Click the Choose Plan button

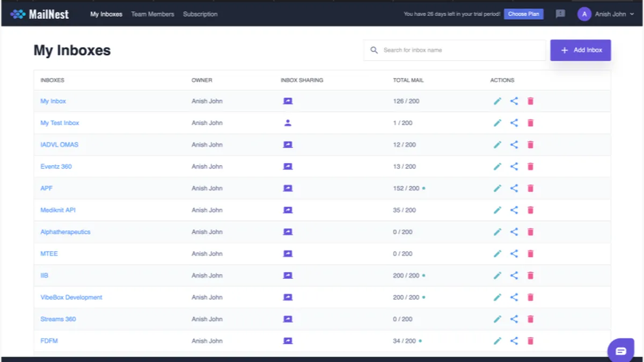523,14
